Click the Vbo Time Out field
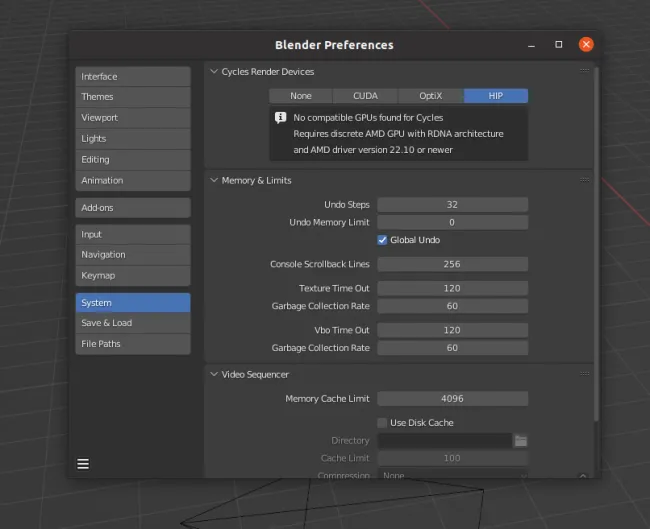This screenshot has width=650, height=529. coord(453,330)
